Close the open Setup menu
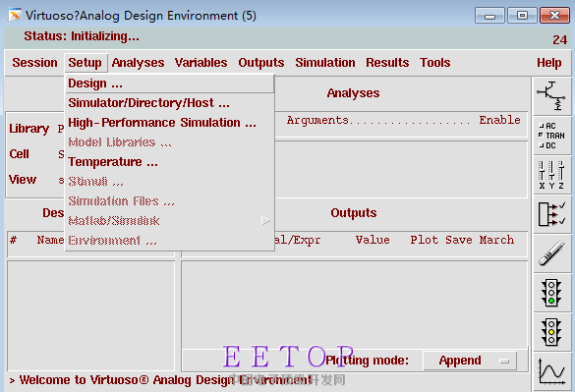 coord(86,63)
